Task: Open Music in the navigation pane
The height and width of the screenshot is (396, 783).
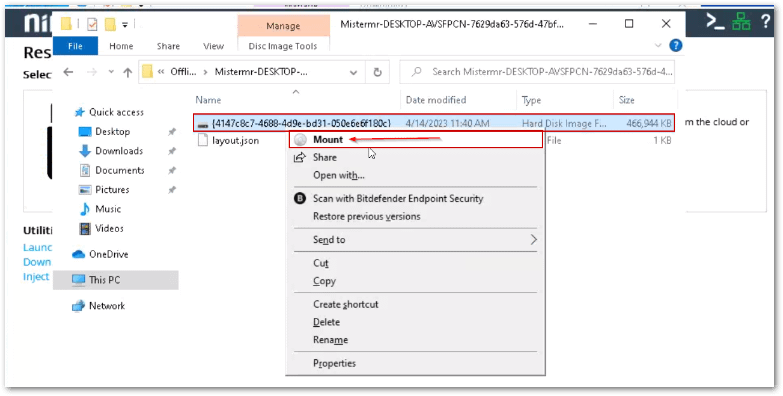Action: pyautogui.click(x=108, y=209)
